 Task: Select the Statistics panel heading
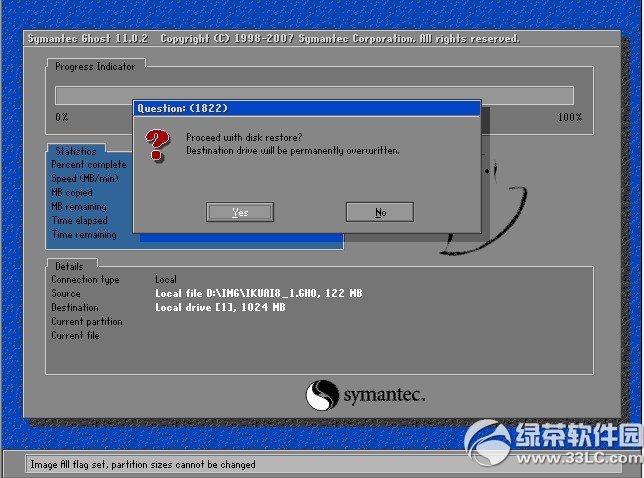click(76, 152)
